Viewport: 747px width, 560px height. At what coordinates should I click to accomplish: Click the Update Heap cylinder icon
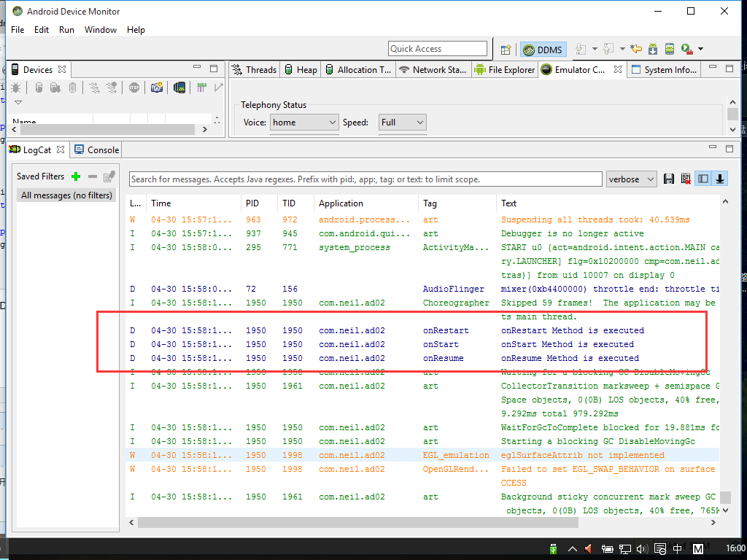click(x=39, y=87)
